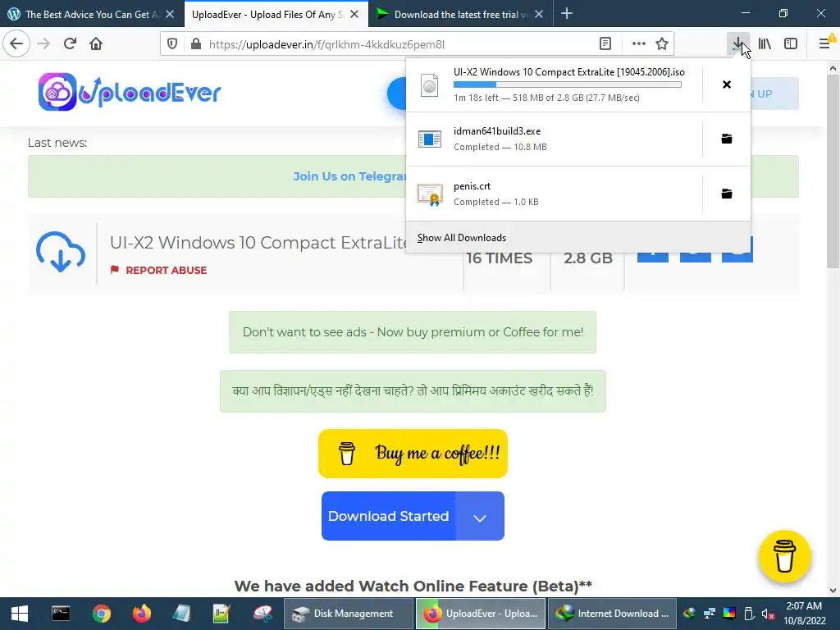Close the UploadEver tab
The height and width of the screenshot is (630, 840).
click(354, 15)
